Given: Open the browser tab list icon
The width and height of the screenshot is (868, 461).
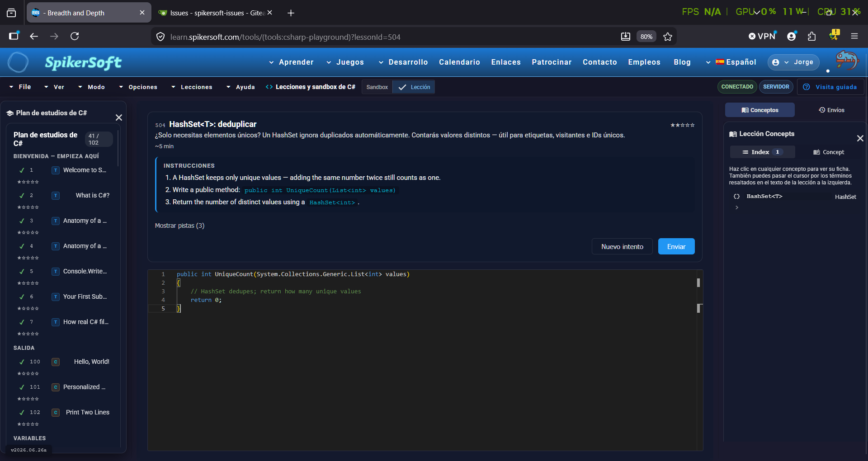Looking at the screenshot, I should pyautogui.click(x=11, y=13).
